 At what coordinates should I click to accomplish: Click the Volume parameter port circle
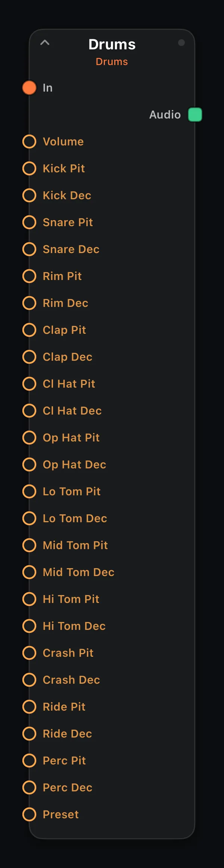pos(29,142)
